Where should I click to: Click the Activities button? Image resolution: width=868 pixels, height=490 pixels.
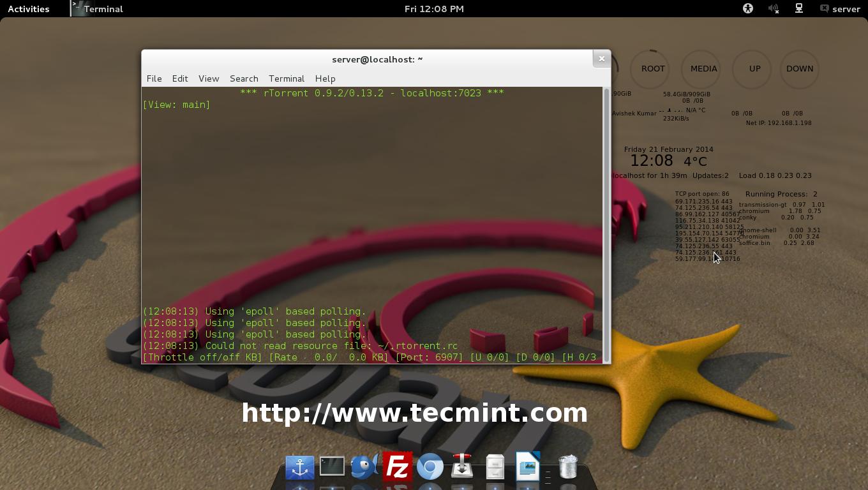[28, 8]
